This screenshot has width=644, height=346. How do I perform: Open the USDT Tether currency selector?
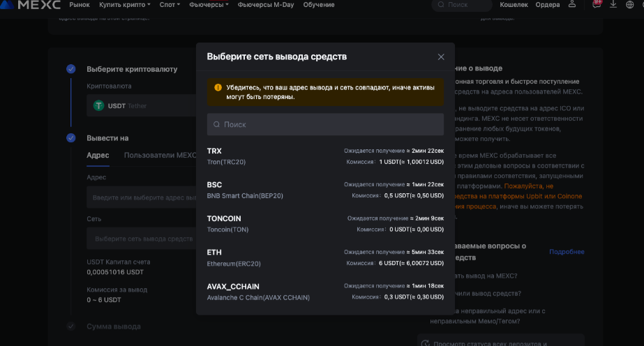pyautogui.click(x=142, y=106)
